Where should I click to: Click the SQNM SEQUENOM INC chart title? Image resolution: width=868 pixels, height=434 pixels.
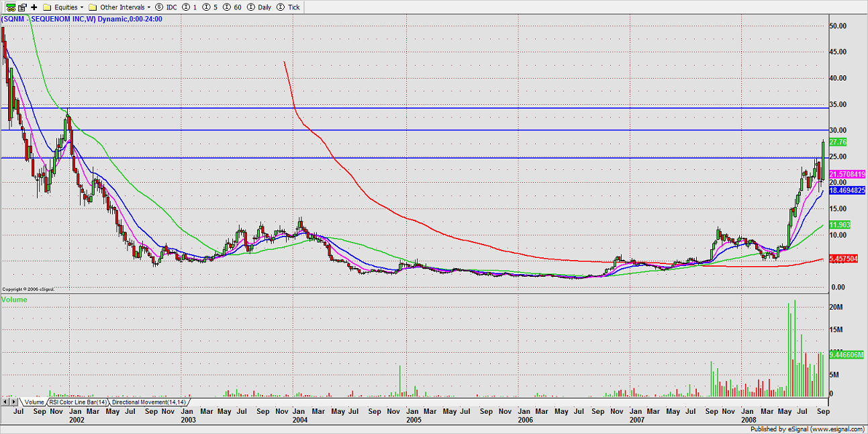[x=81, y=19]
